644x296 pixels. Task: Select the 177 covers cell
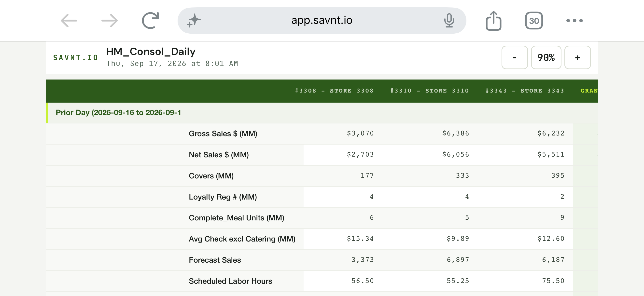coord(367,175)
